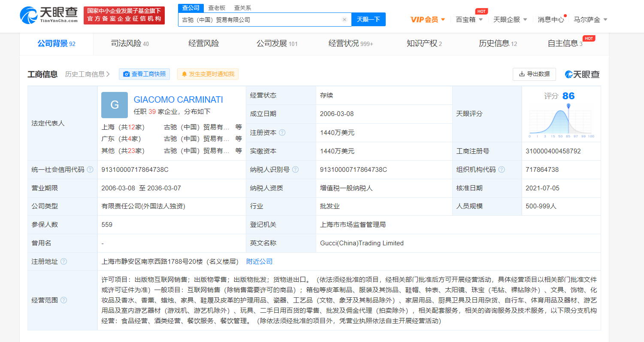Click the 导出数据 export button
The image size is (644, 342).
pyautogui.click(x=534, y=74)
